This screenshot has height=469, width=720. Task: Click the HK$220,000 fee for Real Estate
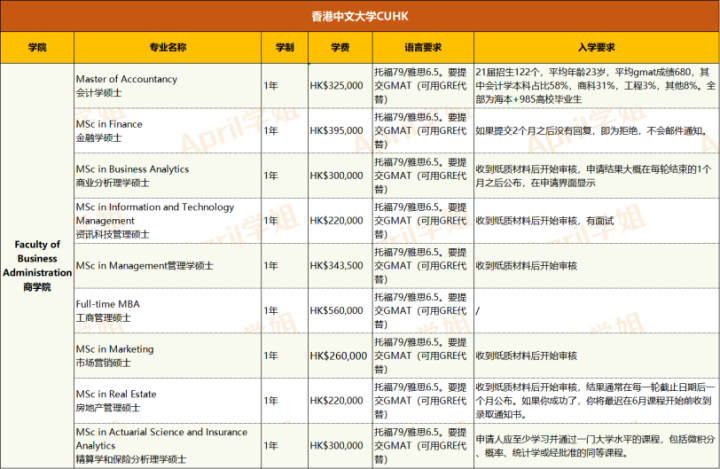tap(340, 401)
